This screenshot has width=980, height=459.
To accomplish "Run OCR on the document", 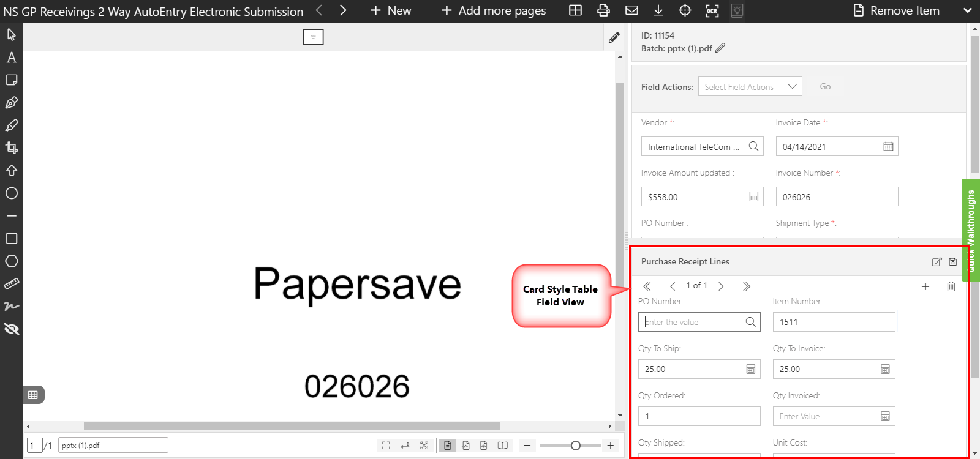I will (x=712, y=10).
